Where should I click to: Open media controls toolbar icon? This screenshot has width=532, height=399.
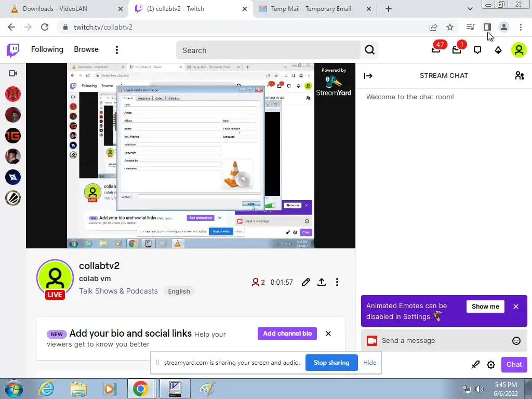tap(470, 27)
